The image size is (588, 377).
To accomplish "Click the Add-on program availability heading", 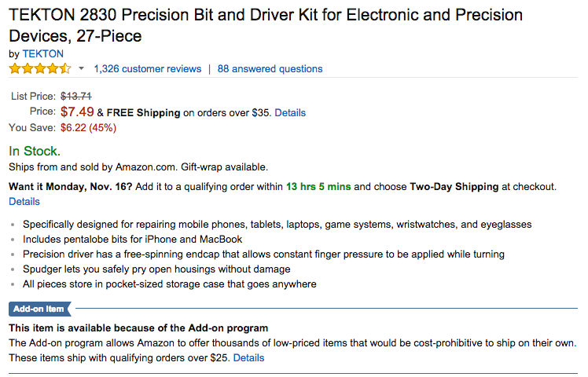I will pyautogui.click(x=138, y=328).
